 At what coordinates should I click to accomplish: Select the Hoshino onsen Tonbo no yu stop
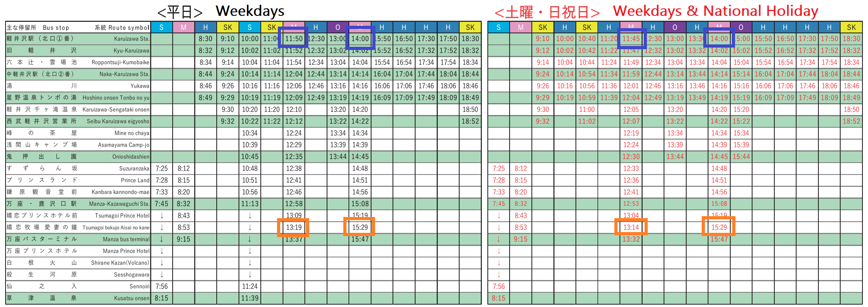(116, 98)
